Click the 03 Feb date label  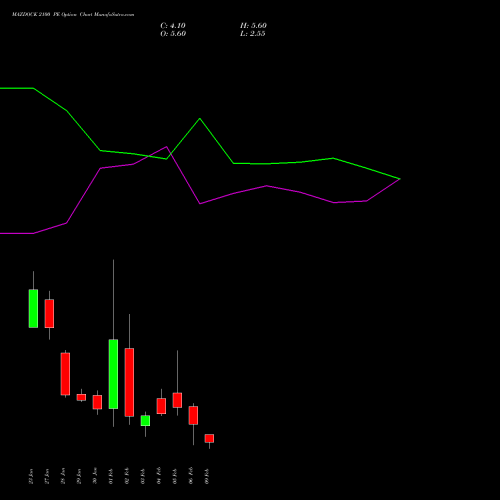click(x=143, y=476)
